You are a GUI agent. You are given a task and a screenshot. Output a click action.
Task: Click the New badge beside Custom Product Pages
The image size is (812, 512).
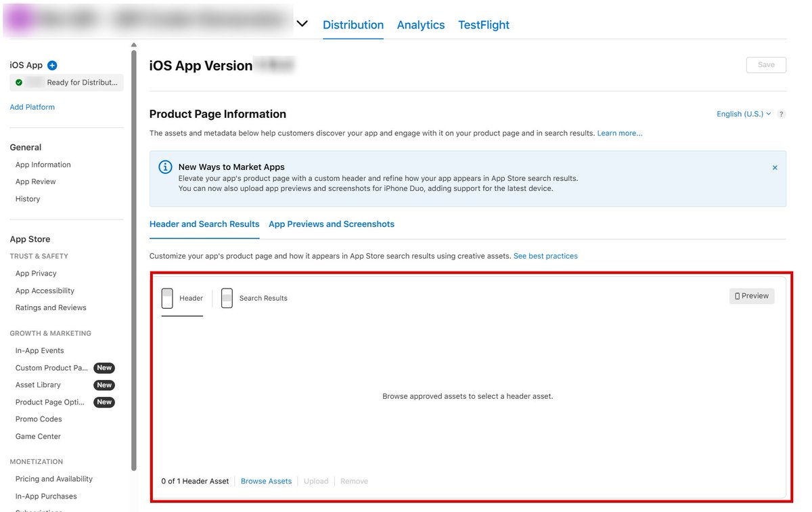(104, 368)
